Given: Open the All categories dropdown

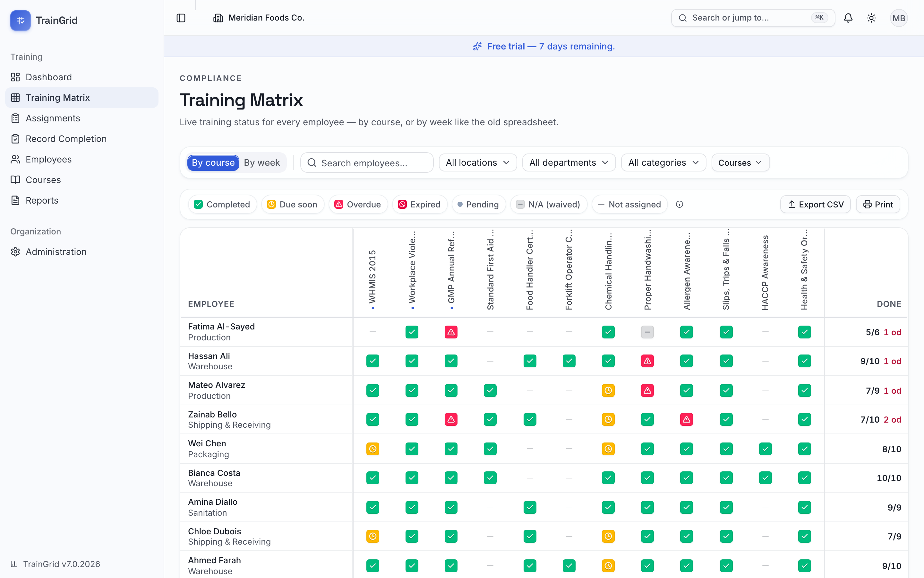Looking at the screenshot, I should (x=663, y=162).
